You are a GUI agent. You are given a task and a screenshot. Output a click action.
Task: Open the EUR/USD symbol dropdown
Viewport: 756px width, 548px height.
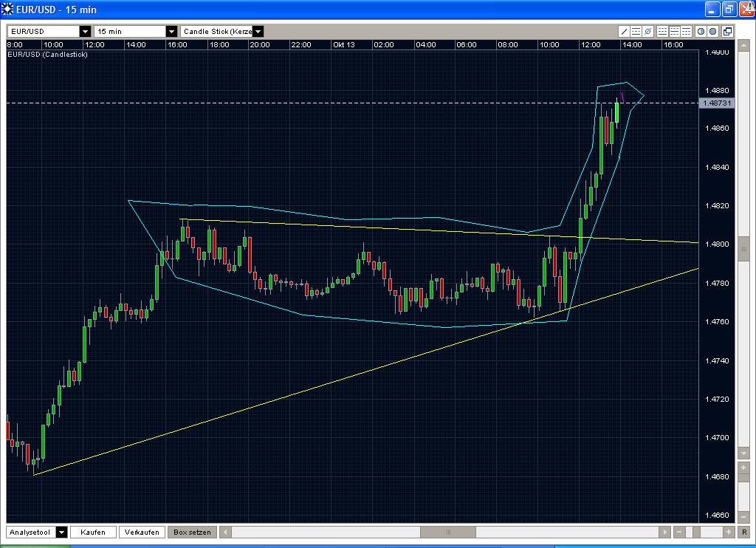click(x=86, y=31)
